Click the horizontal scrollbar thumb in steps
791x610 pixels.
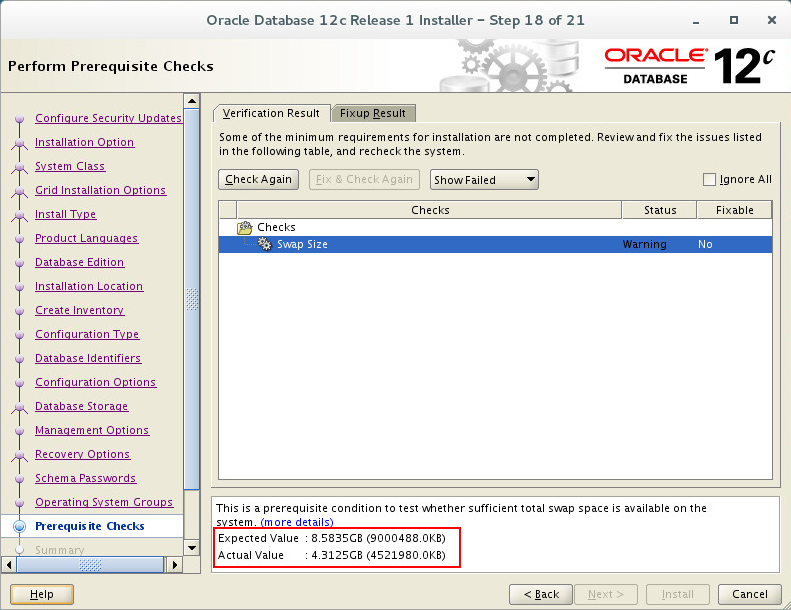click(x=90, y=565)
